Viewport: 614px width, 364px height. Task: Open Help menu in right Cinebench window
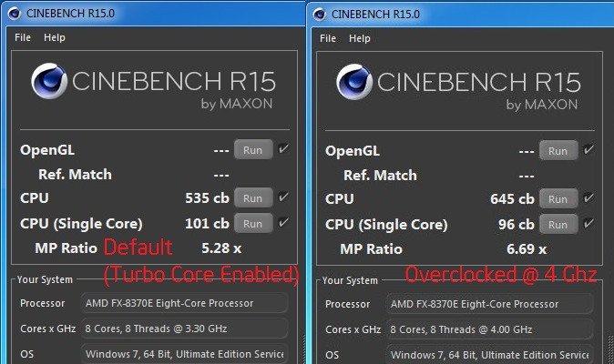pyautogui.click(x=360, y=38)
